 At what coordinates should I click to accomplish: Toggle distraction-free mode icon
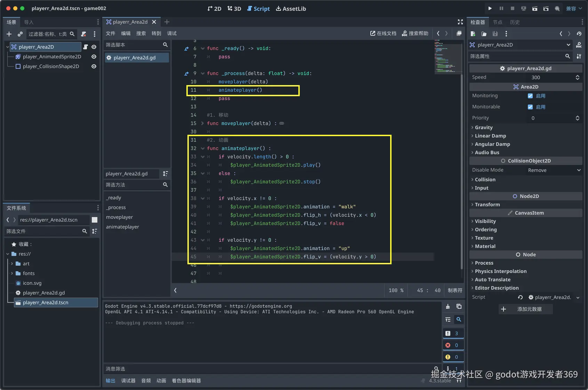[460, 22]
